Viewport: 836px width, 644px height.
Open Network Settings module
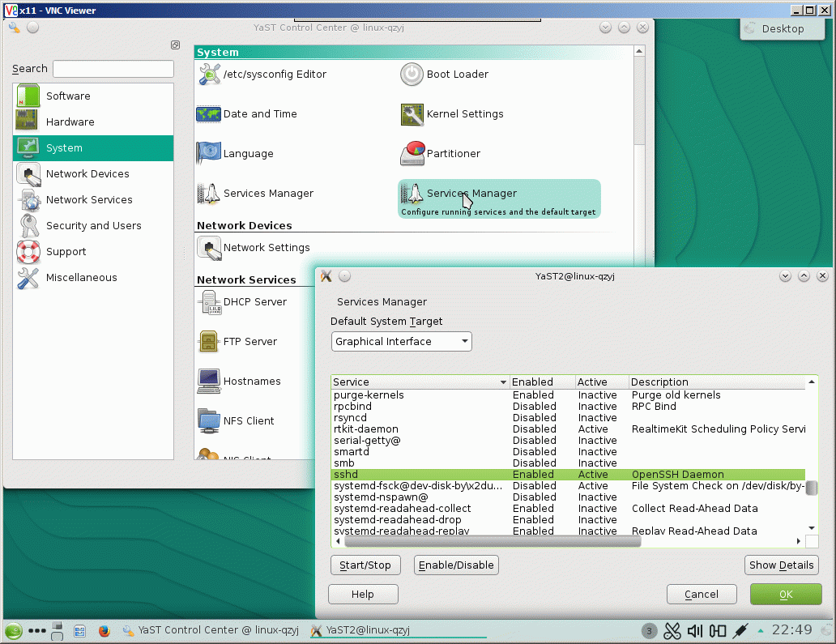[254, 248]
